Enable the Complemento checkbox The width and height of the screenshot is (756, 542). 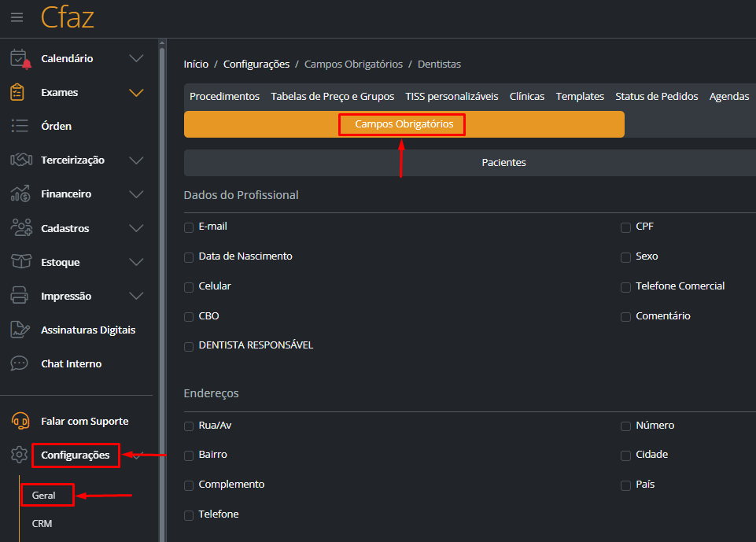point(189,485)
